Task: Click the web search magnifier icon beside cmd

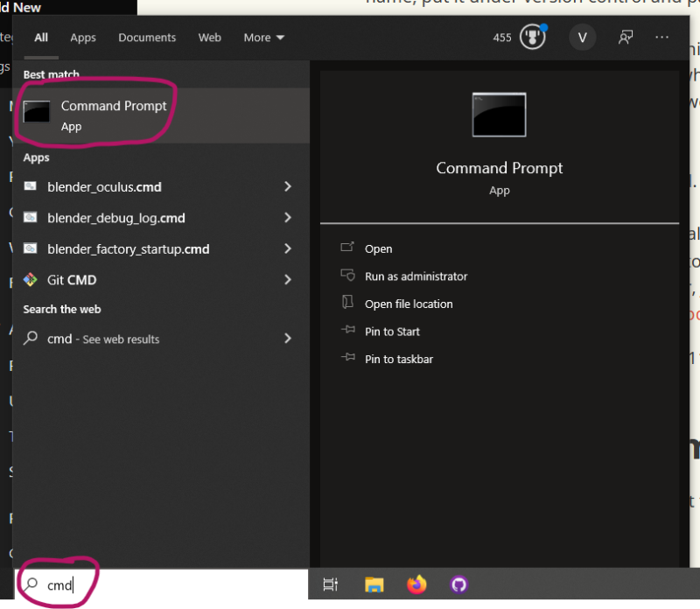Action: [x=31, y=338]
